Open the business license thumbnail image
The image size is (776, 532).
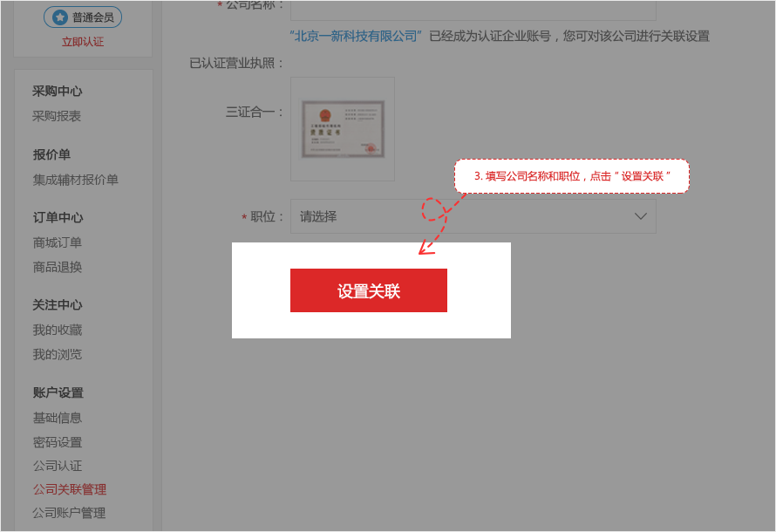click(343, 129)
